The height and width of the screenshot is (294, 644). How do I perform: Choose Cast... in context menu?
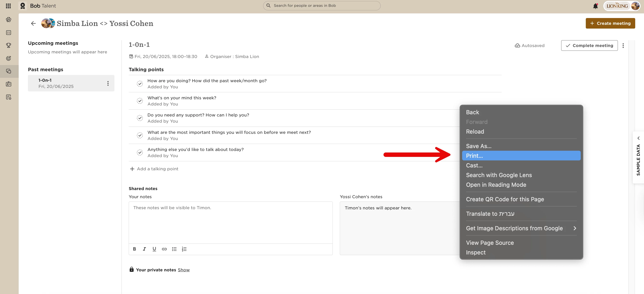click(x=521, y=165)
